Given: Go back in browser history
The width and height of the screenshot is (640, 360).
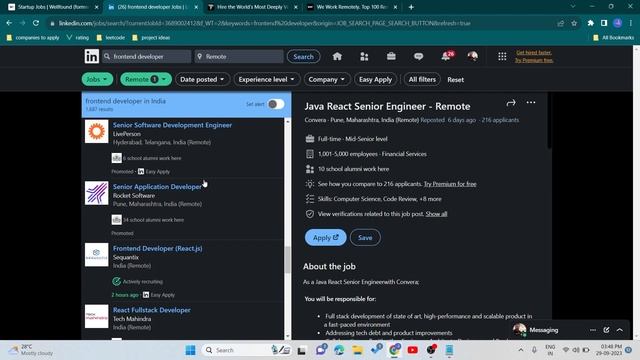Looking at the screenshot, I should click(9, 23).
